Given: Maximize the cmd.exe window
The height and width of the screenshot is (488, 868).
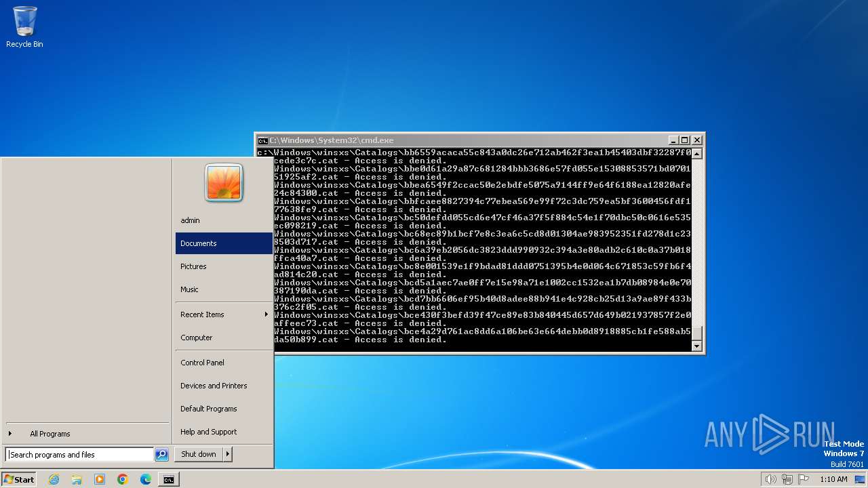Looking at the screenshot, I should click(x=685, y=140).
